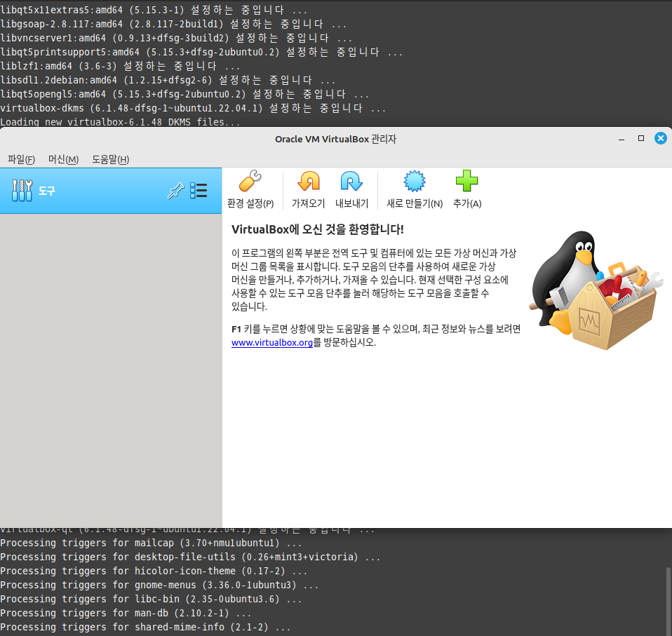Pin the 도구 tools pane with pushpin icon
The height and width of the screenshot is (636, 672).
(175, 191)
